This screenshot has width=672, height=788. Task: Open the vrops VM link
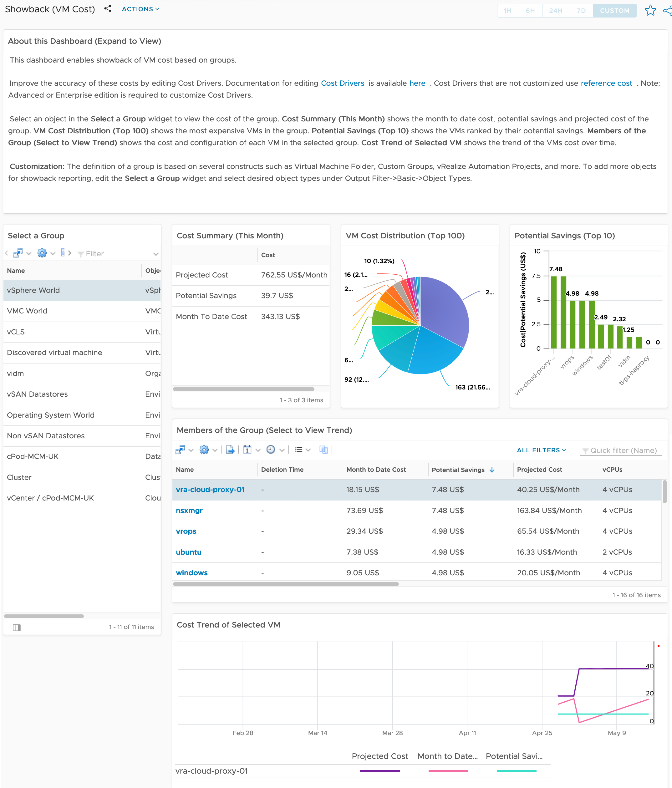coord(186,531)
